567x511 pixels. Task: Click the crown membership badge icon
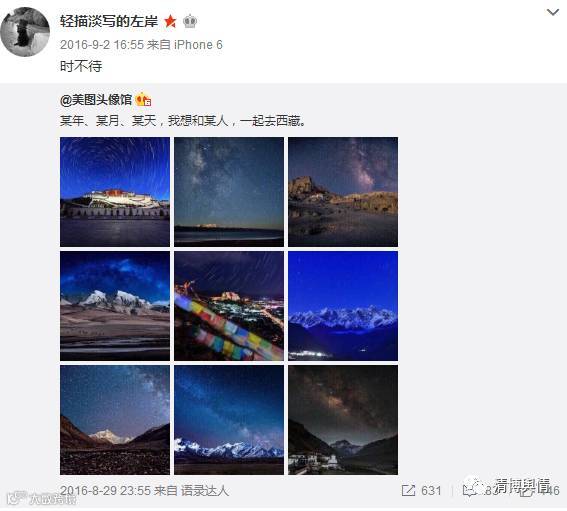point(190,22)
